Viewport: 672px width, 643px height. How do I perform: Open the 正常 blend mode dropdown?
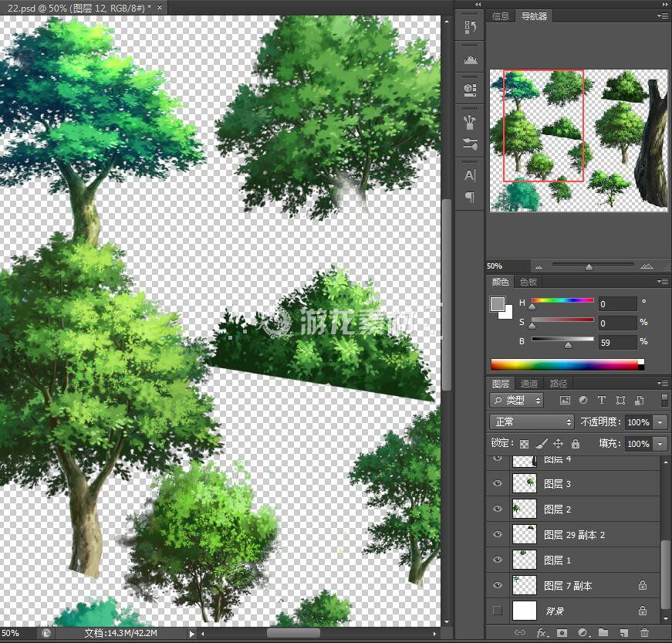pos(532,421)
